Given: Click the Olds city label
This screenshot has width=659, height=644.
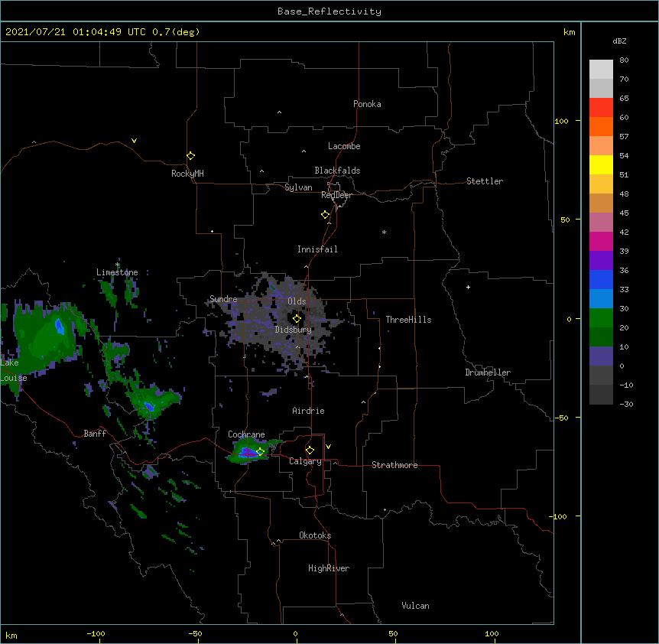Looking at the screenshot, I should [x=297, y=301].
